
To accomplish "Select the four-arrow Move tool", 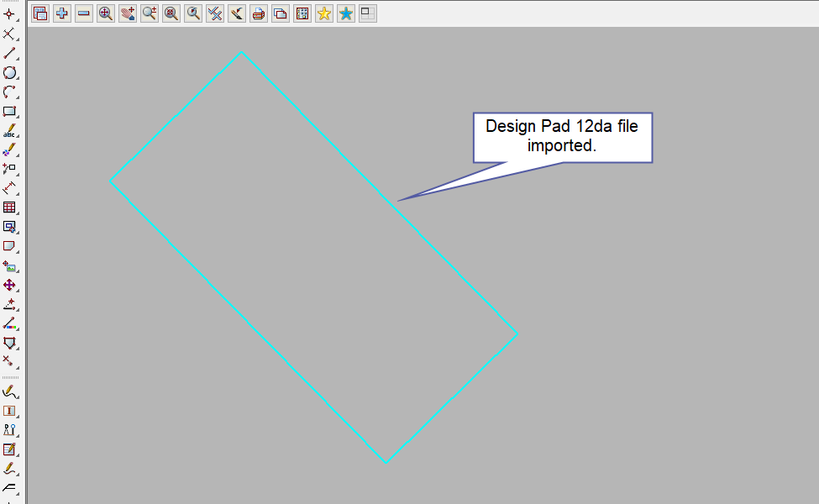I will 9,285.
